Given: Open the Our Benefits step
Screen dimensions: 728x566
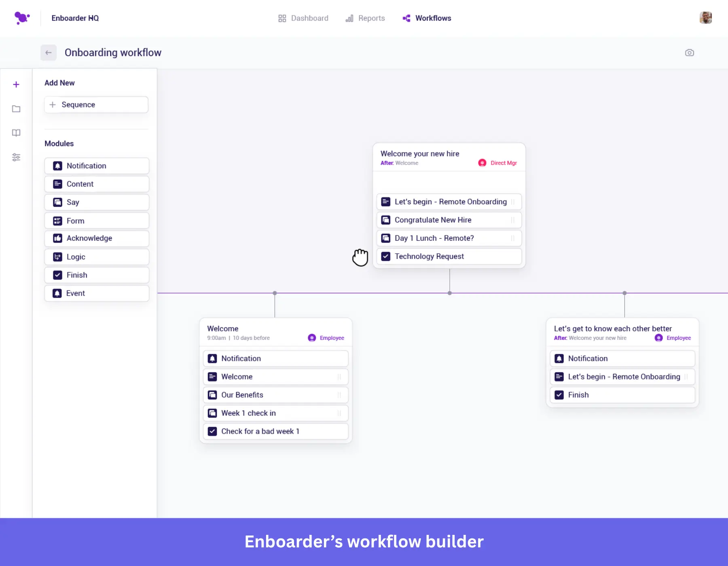Looking at the screenshot, I should (275, 395).
